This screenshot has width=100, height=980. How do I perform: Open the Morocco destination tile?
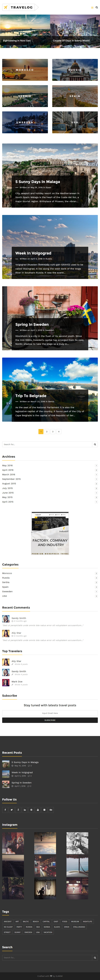pyautogui.click(x=25, y=70)
